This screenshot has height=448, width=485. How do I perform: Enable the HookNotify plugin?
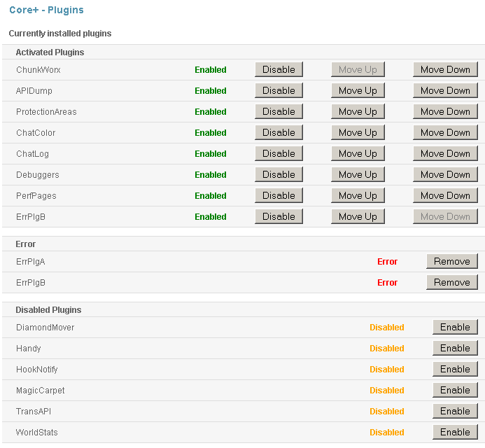(455, 369)
